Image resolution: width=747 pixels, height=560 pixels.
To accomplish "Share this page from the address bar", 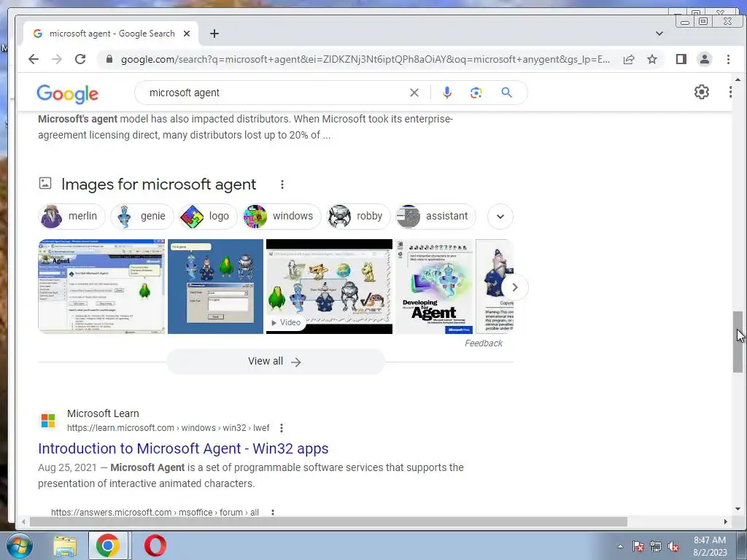I will [x=629, y=59].
